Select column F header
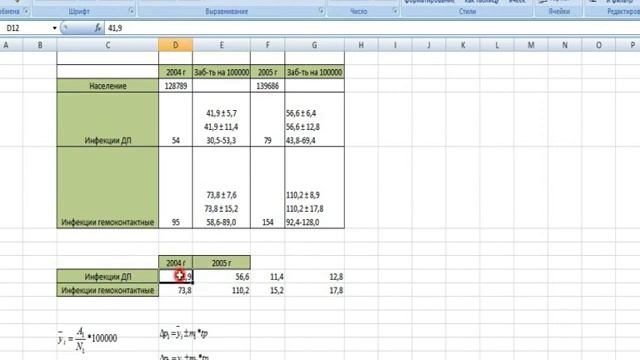 268,45
